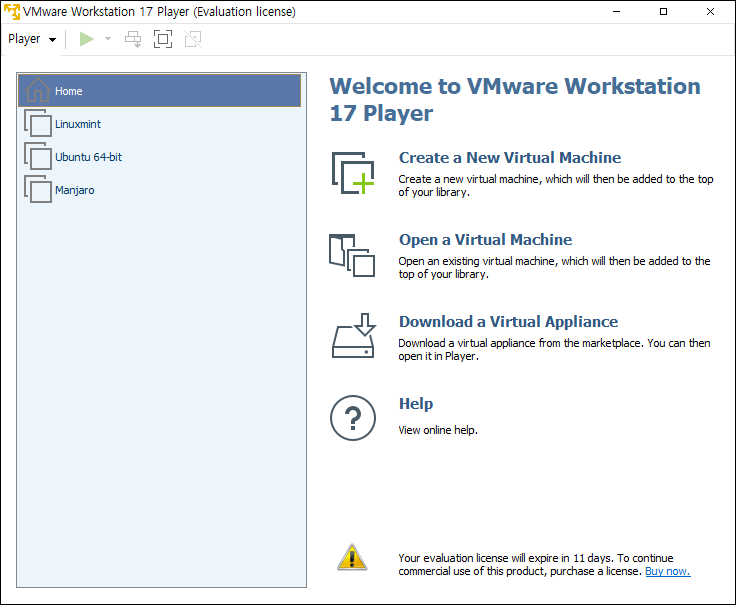736x605 pixels.
Task: Select Home in the library list
Action: pyautogui.click(x=160, y=91)
